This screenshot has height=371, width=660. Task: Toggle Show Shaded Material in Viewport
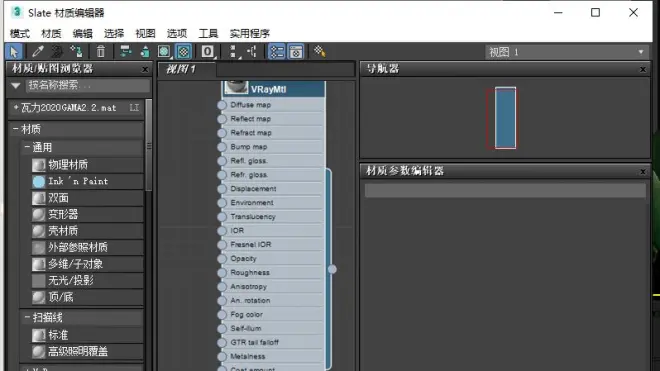point(164,52)
